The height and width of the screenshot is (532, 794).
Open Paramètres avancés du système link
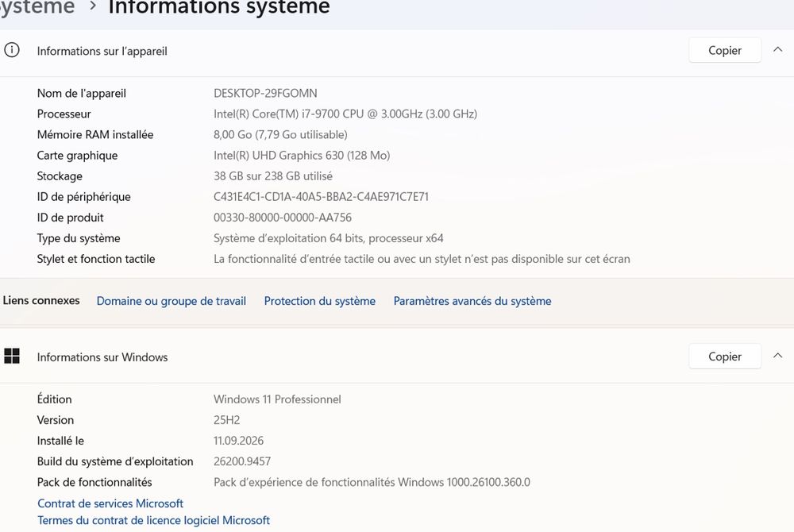tap(472, 301)
